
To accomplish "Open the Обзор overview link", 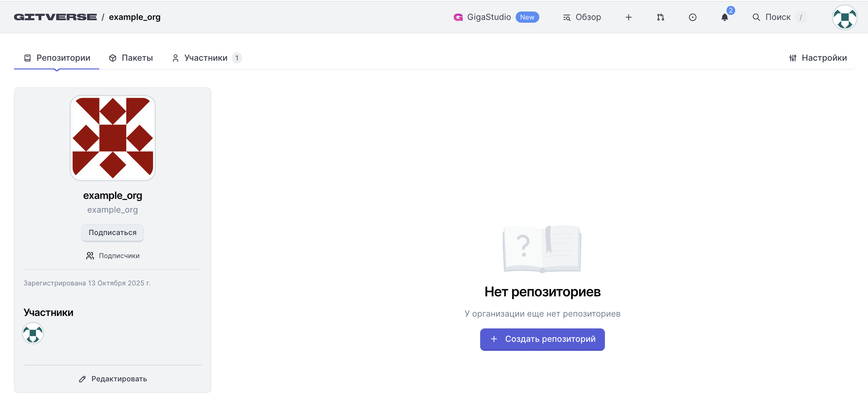I will coord(582,17).
